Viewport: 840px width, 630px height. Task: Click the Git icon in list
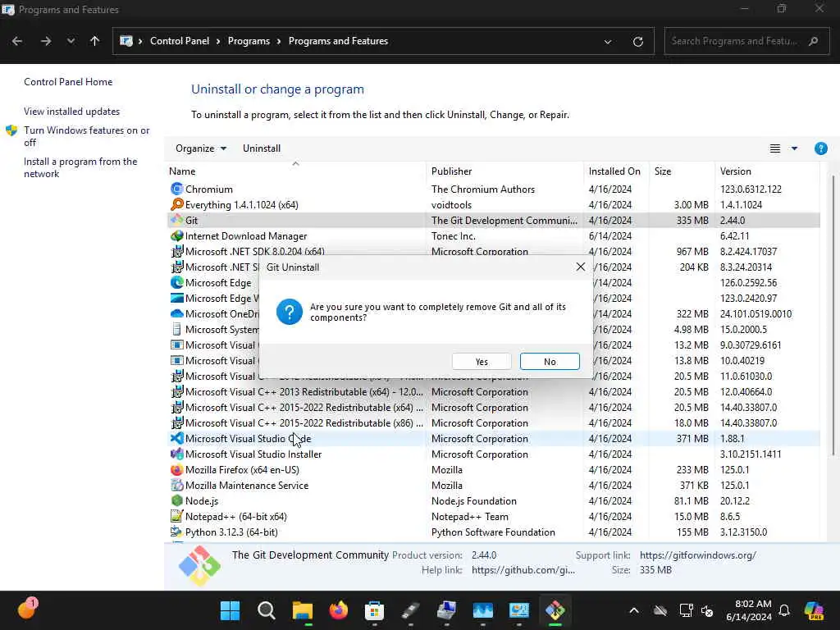click(x=177, y=220)
